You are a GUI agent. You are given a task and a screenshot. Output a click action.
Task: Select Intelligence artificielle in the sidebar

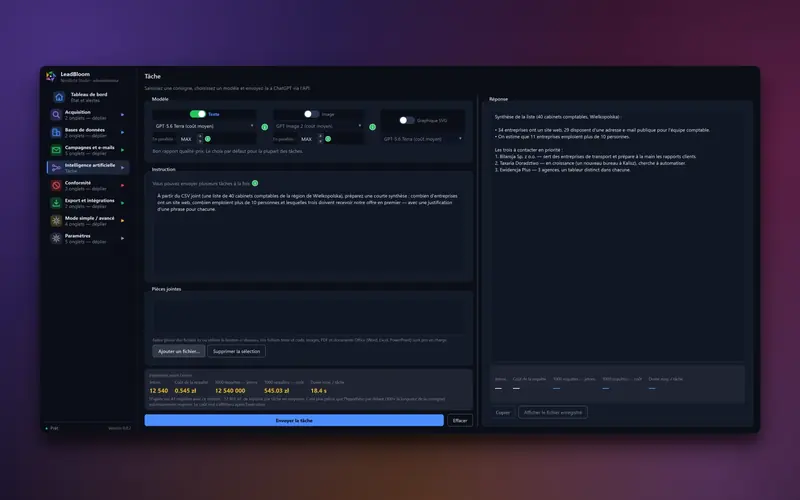pos(88,168)
